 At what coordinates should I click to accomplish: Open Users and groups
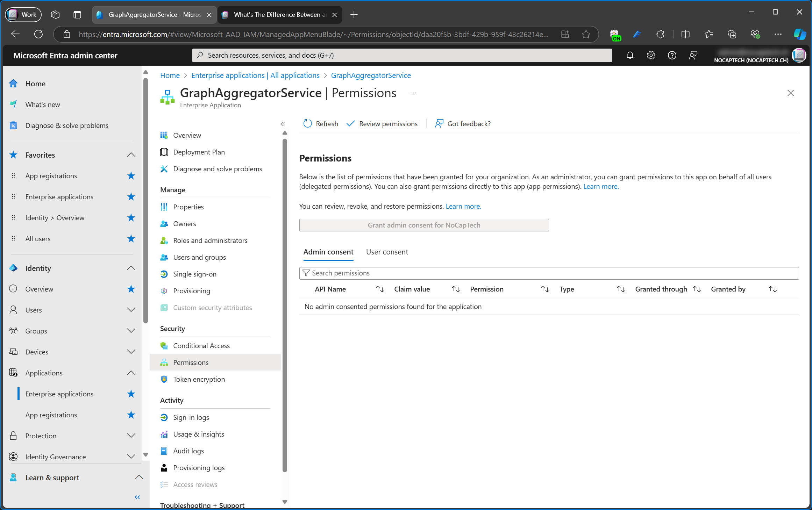pyautogui.click(x=199, y=257)
